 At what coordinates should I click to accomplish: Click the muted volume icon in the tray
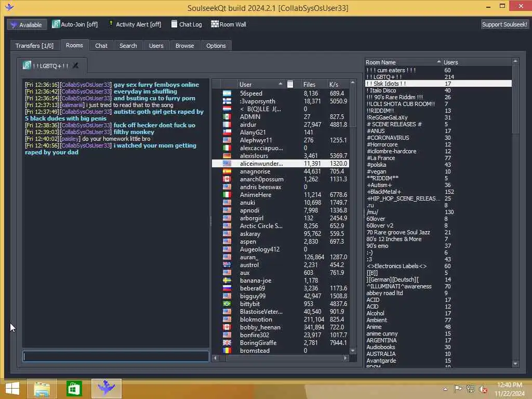(x=483, y=389)
